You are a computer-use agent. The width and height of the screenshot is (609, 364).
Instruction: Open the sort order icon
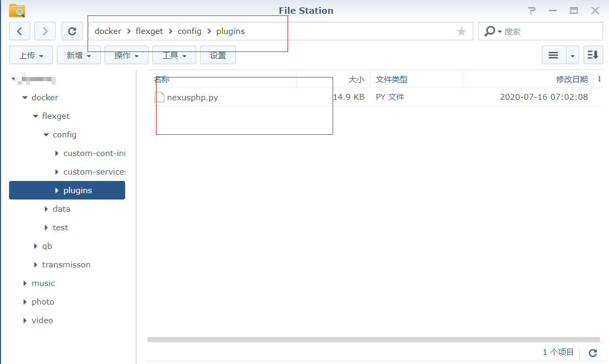[593, 55]
